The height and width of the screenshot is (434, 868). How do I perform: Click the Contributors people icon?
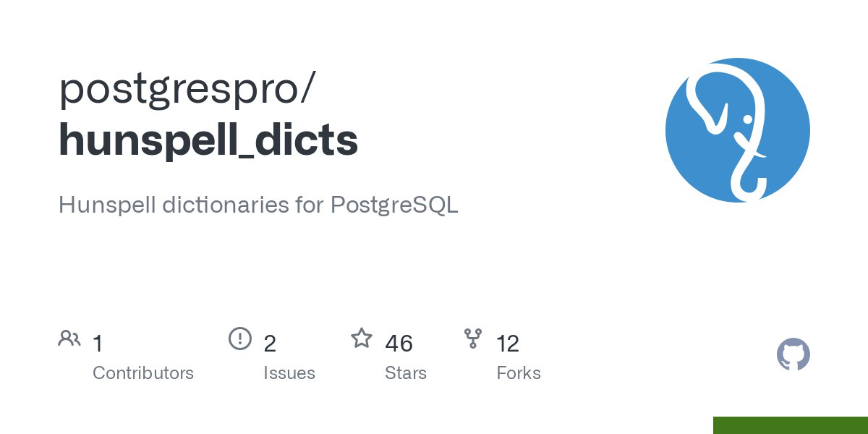click(69, 339)
